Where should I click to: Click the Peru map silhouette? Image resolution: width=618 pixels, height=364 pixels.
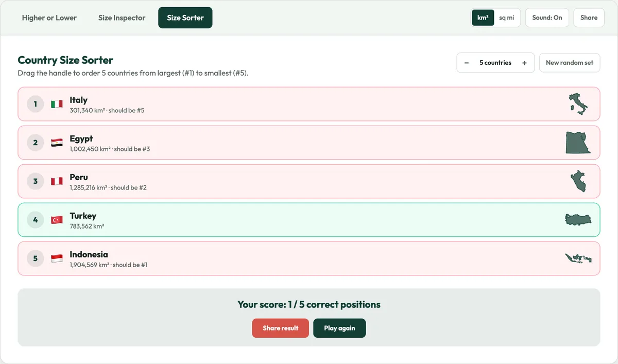point(578,181)
